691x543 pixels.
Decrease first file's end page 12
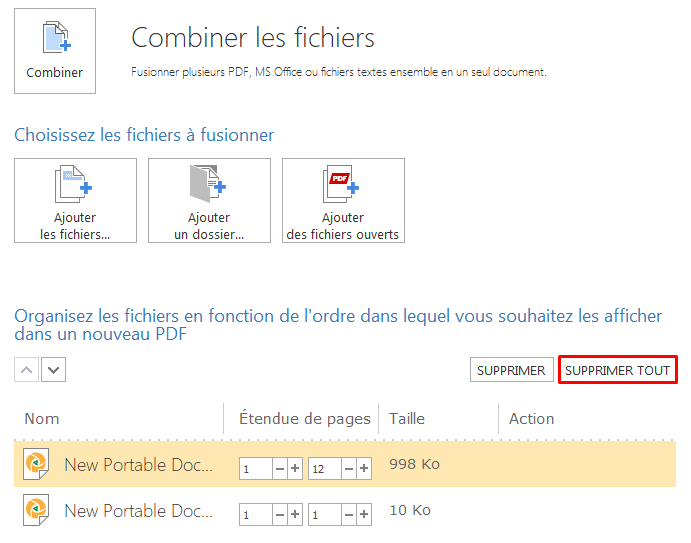coord(349,469)
